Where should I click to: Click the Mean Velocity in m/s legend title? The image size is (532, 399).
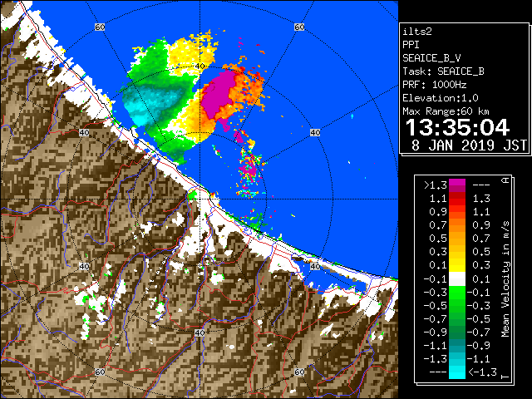[505, 278]
